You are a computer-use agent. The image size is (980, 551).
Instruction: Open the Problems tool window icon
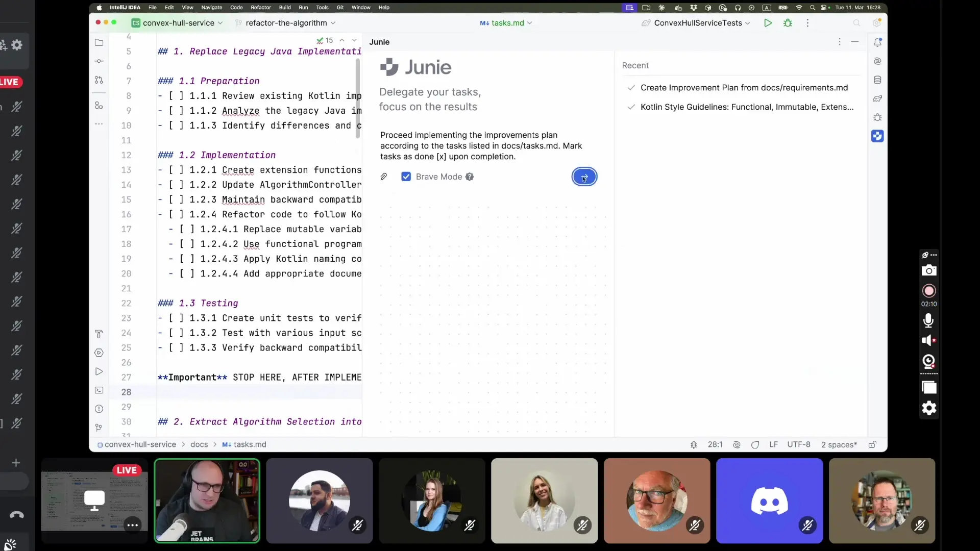(99, 409)
